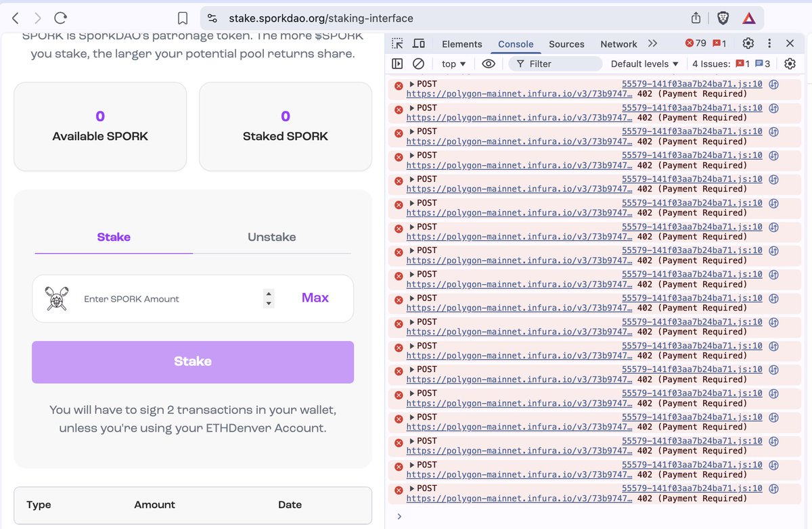Click the Max button
This screenshot has height=529, width=812.
[x=315, y=298]
